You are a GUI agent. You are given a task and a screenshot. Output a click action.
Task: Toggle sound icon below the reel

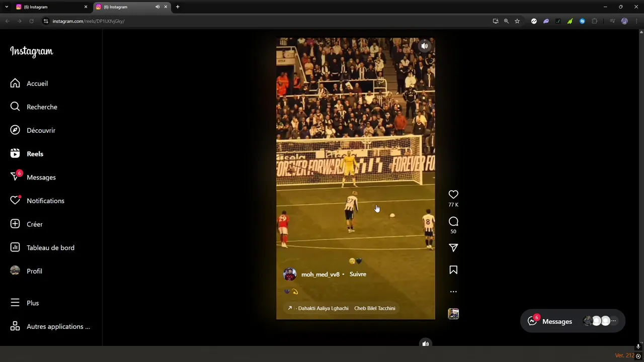426,344
